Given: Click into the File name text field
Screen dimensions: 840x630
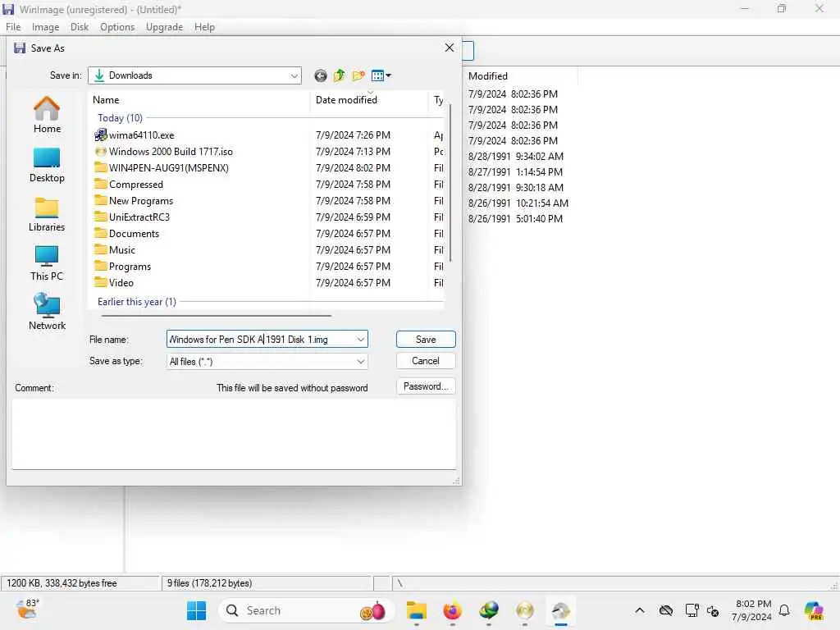Looking at the screenshot, I should click(260, 340).
